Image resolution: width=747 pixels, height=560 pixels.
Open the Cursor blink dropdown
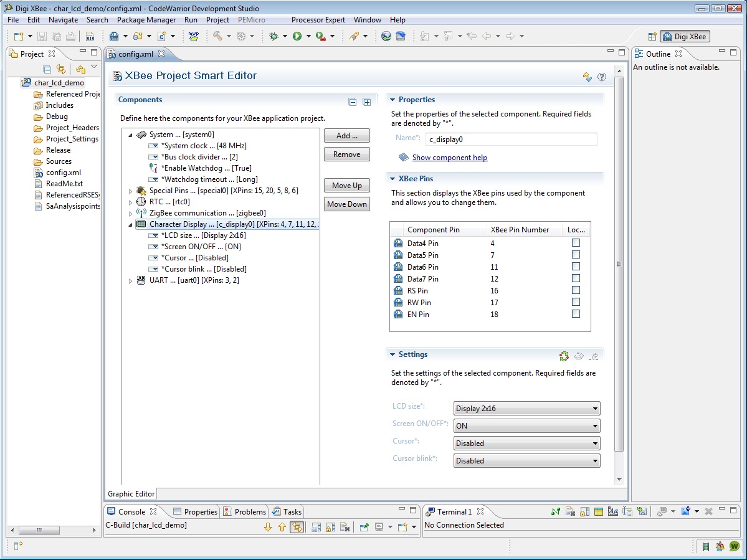pos(526,461)
